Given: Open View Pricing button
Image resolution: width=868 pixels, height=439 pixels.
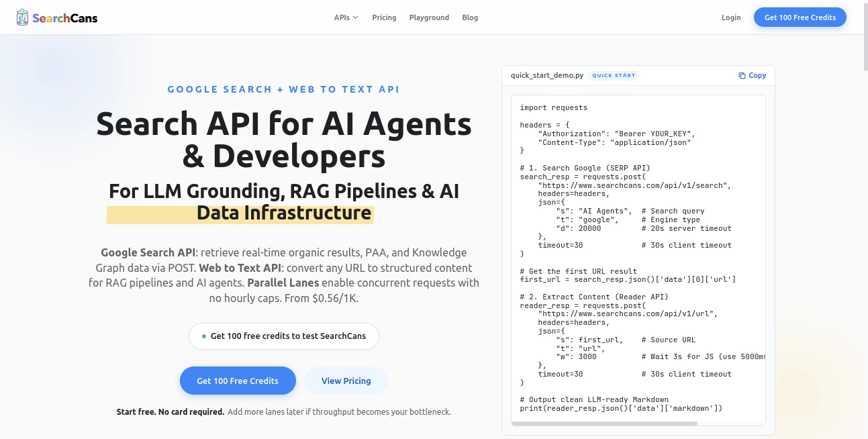Looking at the screenshot, I should coord(346,381).
